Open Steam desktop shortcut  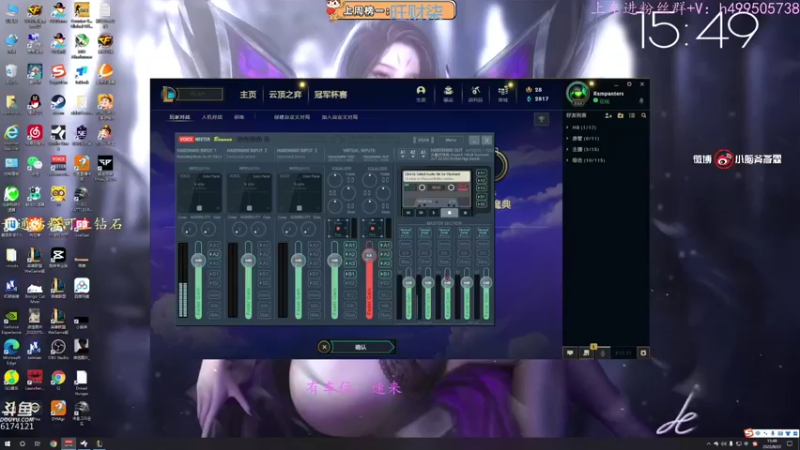click(58, 105)
